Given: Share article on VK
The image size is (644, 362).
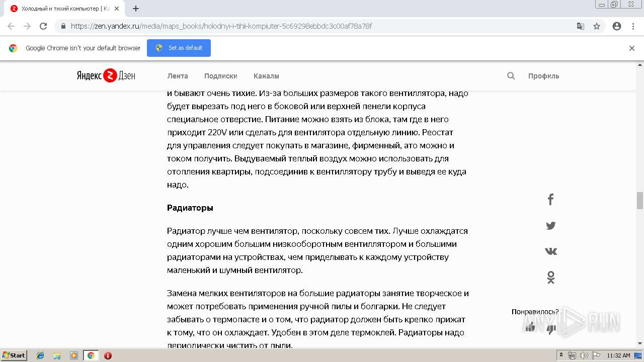Looking at the screenshot, I should pyautogui.click(x=550, y=251).
